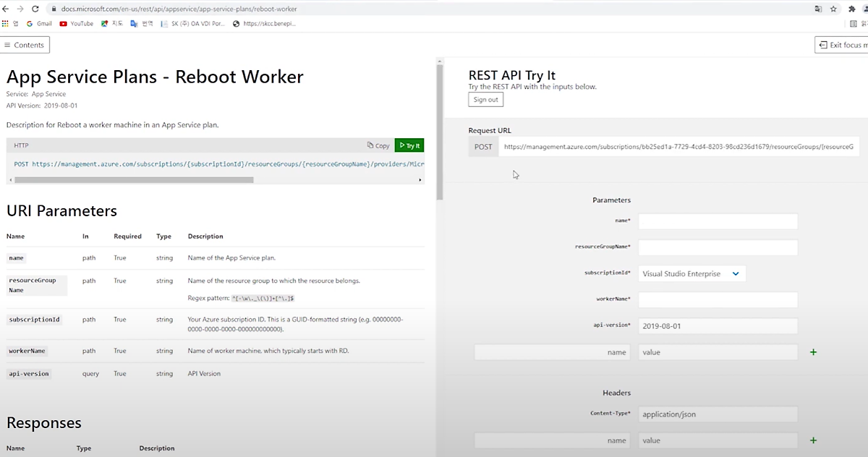Click the green plus icon beside Parameters value
The width and height of the screenshot is (868, 457).
[x=813, y=352]
